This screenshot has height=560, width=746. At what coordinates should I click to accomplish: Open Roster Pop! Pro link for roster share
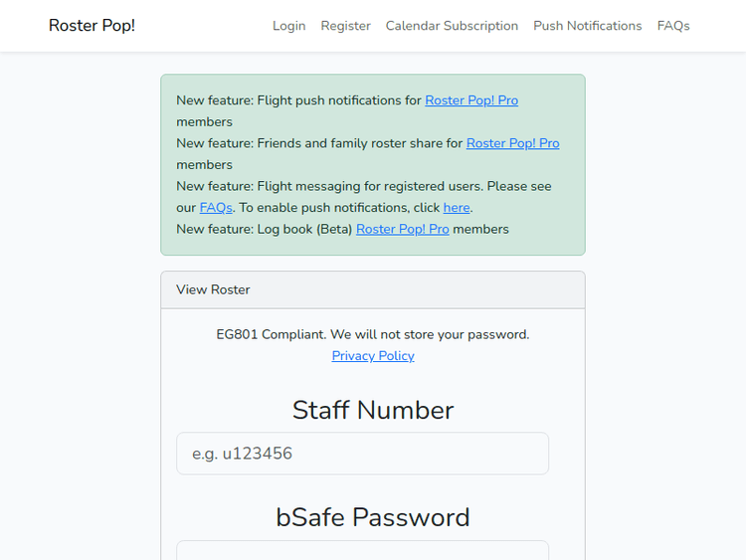(512, 143)
